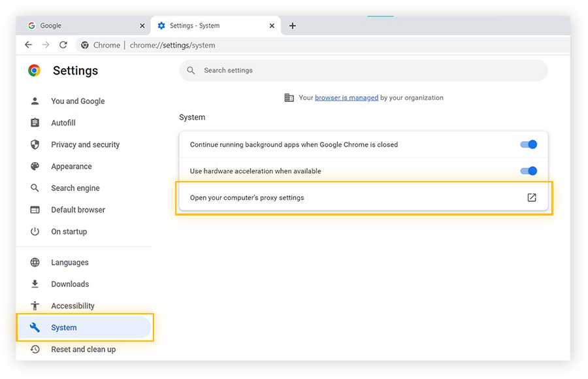Open Languages settings via the globe icon
Screen dimensions: 588x379
[35, 262]
